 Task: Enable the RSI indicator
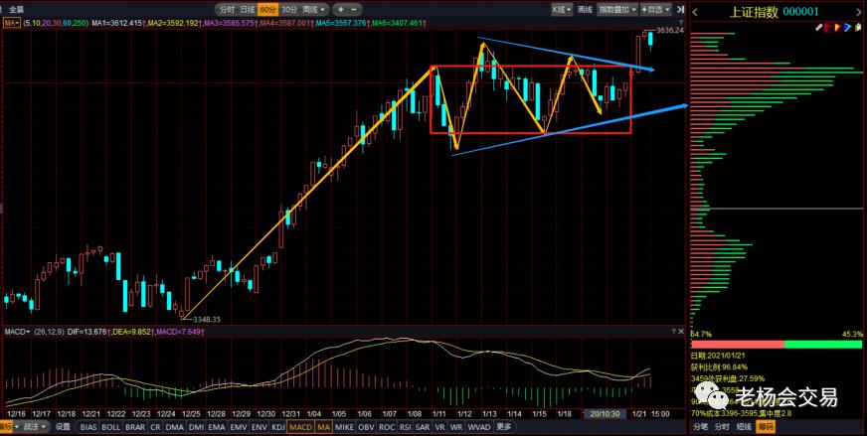[x=406, y=427]
